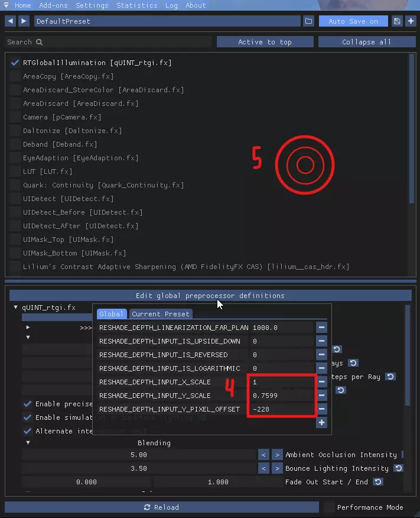Open the Home tab
Screen dimensions: 420x518
click(23, 5)
